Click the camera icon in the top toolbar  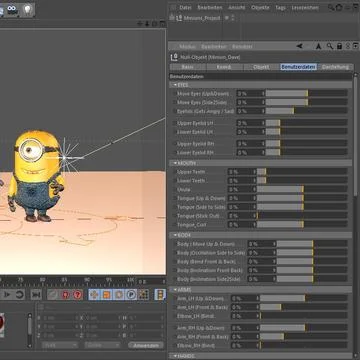pyautogui.click(x=13, y=10)
